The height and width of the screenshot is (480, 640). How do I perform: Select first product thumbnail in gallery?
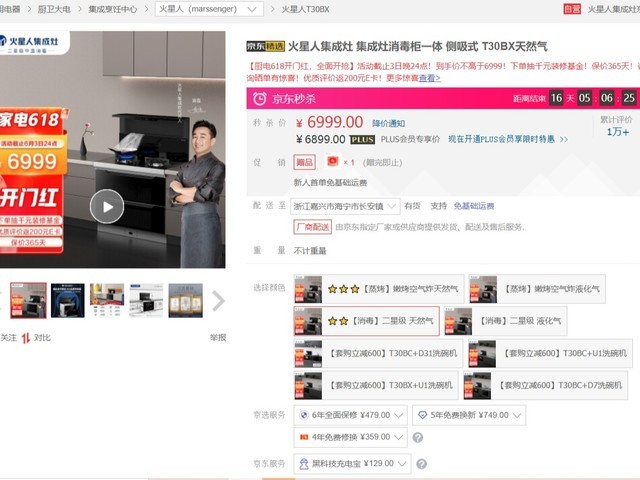(x=29, y=300)
